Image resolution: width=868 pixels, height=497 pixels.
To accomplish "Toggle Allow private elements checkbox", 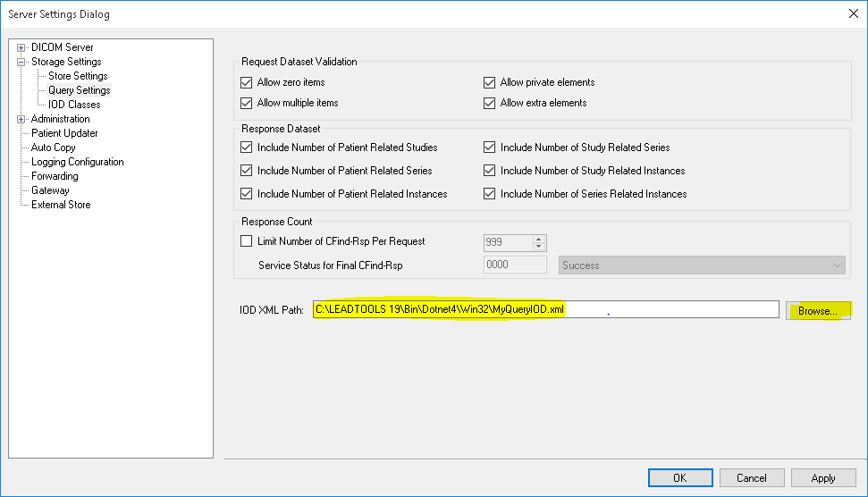I will point(489,82).
